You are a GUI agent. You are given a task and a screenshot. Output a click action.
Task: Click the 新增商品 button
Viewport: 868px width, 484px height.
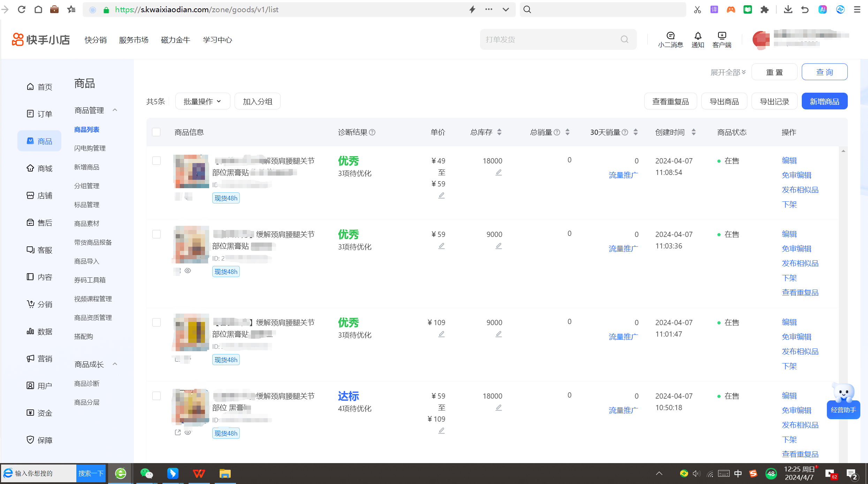point(824,101)
